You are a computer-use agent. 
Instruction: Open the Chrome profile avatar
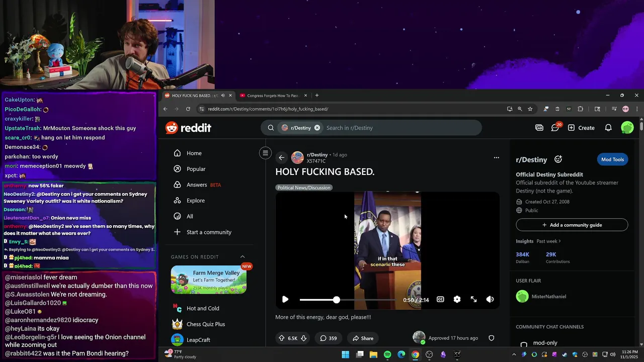(x=625, y=109)
